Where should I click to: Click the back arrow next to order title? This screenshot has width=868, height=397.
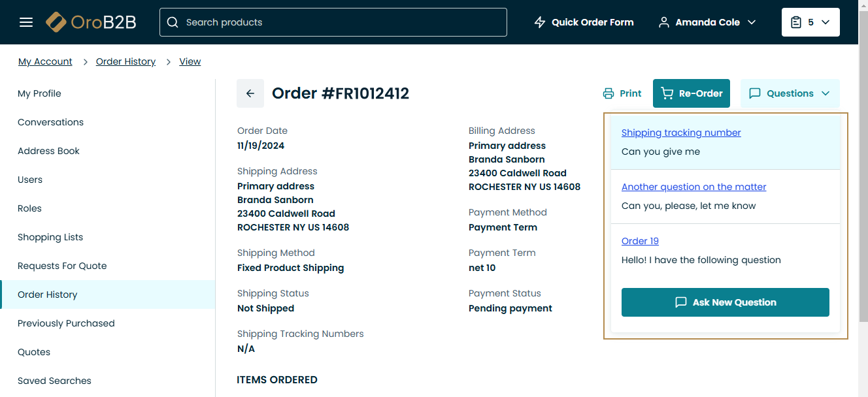click(250, 93)
